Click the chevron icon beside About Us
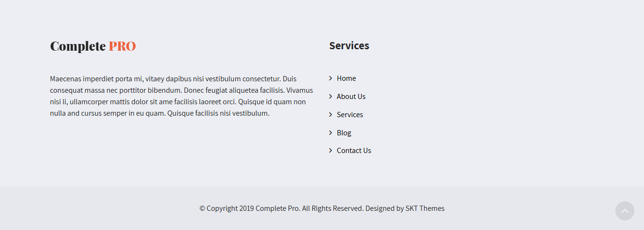This screenshot has width=644, height=230. (330, 97)
